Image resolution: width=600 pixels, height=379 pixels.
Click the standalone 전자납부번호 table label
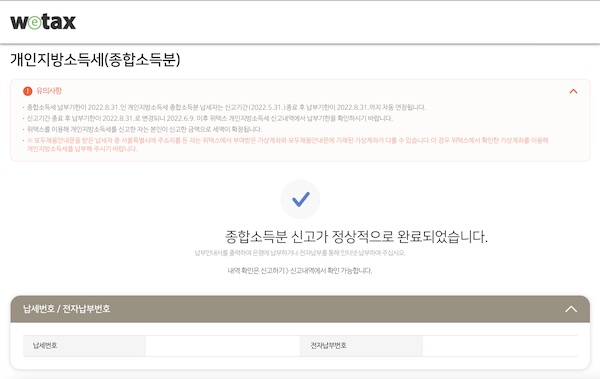[328, 345]
